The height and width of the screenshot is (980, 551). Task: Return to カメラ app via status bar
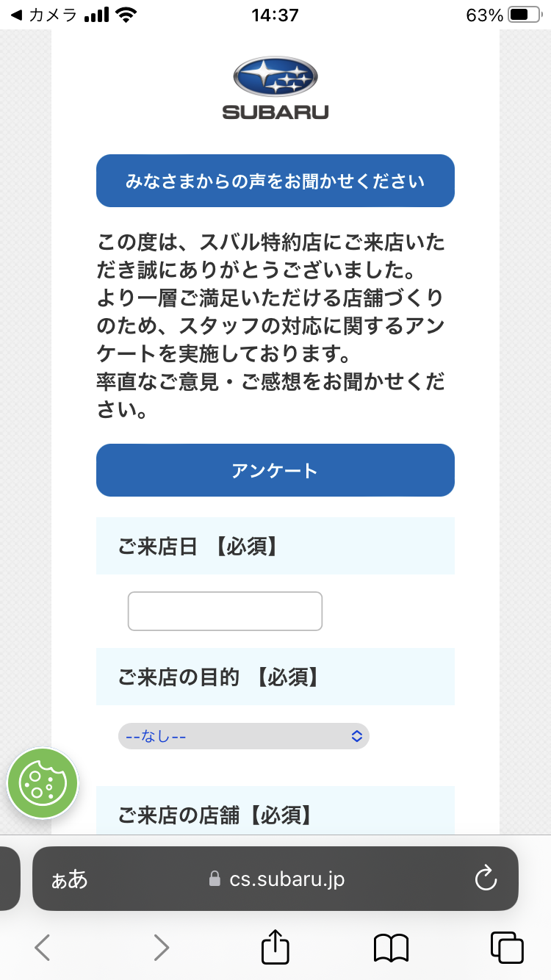(44, 15)
